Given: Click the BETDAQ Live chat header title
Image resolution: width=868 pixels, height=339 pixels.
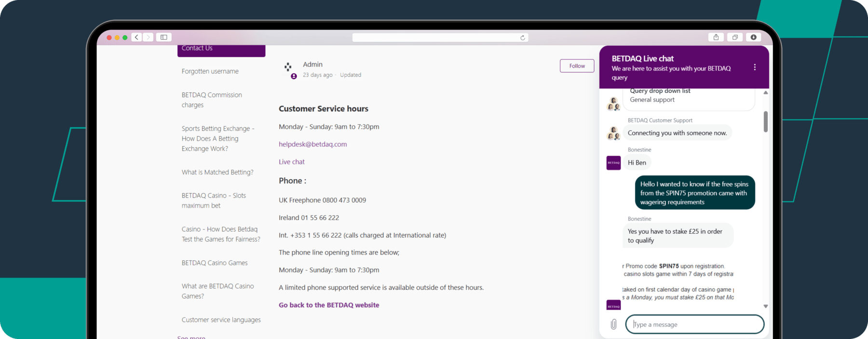Looking at the screenshot, I should [x=643, y=58].
